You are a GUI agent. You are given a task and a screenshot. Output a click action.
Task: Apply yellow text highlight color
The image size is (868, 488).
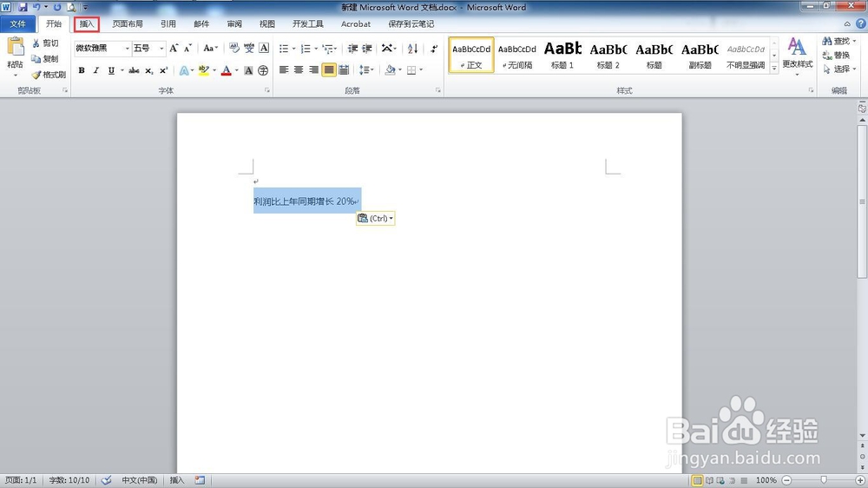[x=204, y=70]
